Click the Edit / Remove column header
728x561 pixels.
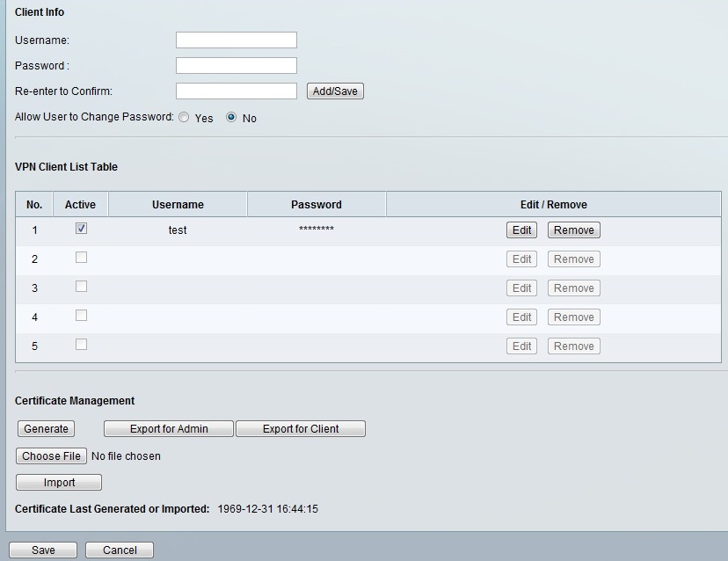[553, 205]
